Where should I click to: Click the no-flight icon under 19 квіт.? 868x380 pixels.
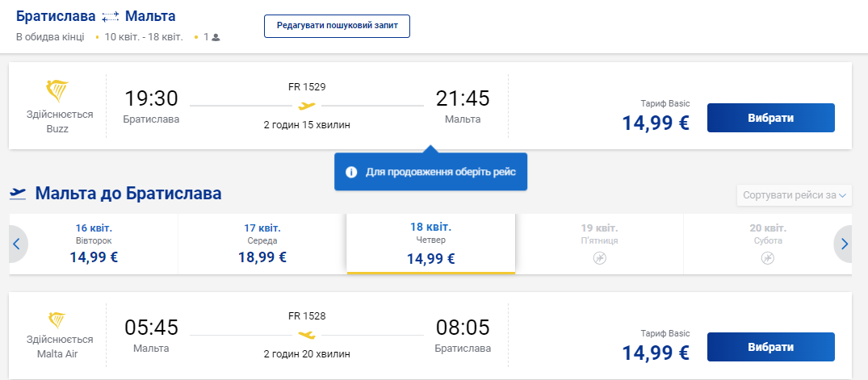click(x=599, y=258)
